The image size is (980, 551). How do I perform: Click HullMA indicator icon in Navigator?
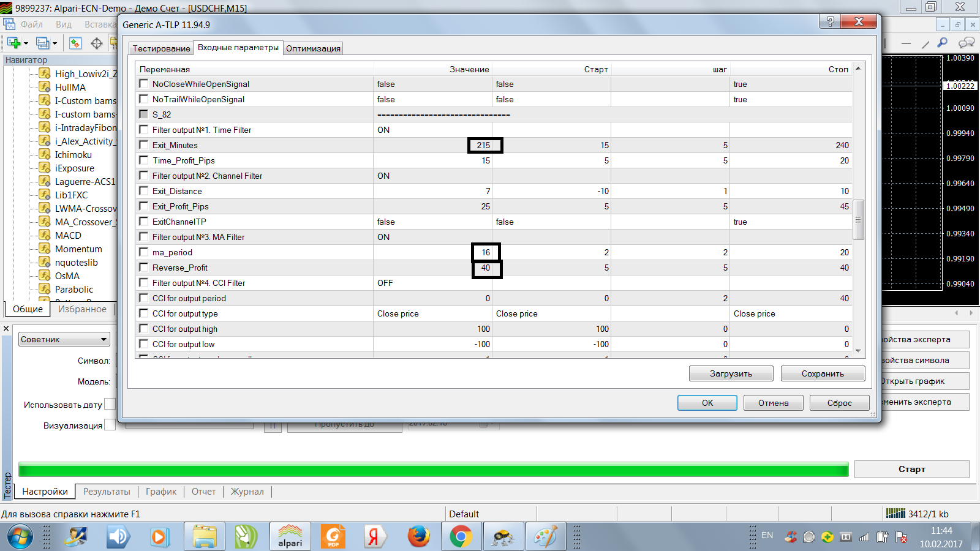tap(45, 87)
